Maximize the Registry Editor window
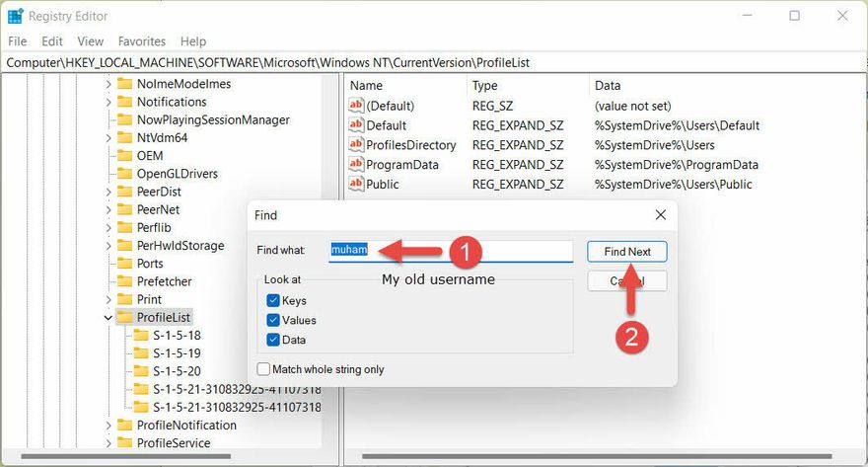 (794, 16)
